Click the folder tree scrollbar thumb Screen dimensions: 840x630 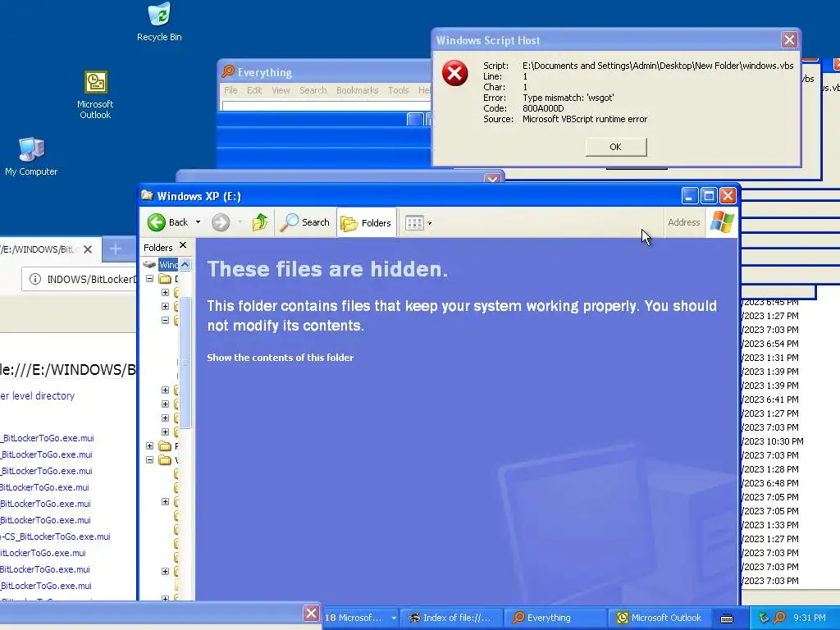(185, 362)
